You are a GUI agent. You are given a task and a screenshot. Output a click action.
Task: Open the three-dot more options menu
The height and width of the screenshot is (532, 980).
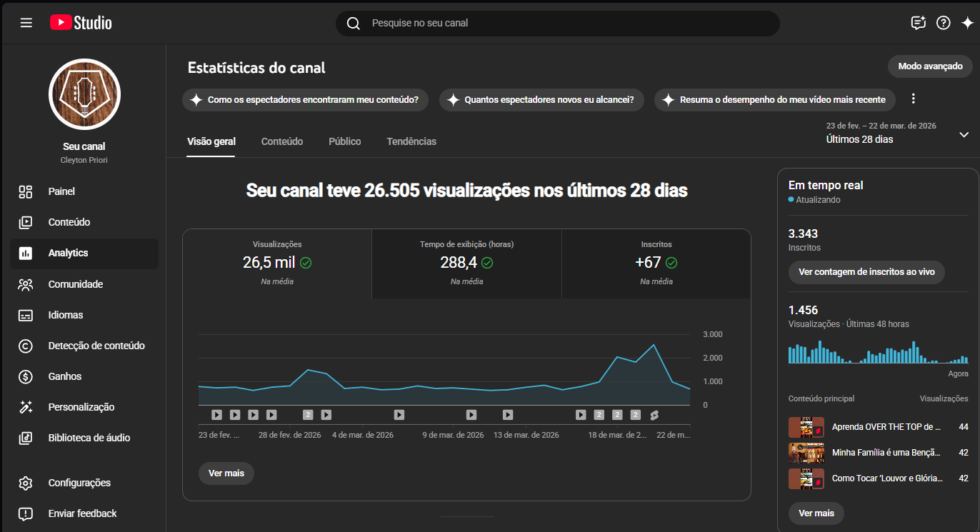(913, 99)
